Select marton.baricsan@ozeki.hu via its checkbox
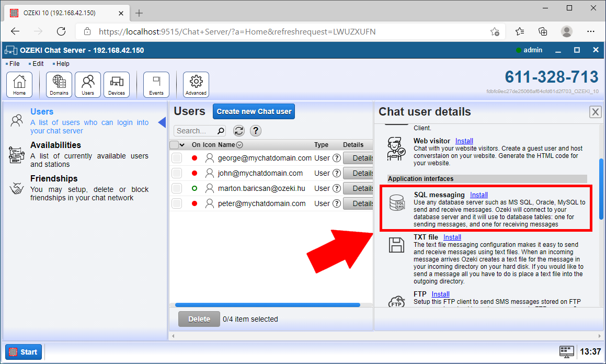Image resolution: width=606 pixels, height=364 pixels. pos(177,188)
